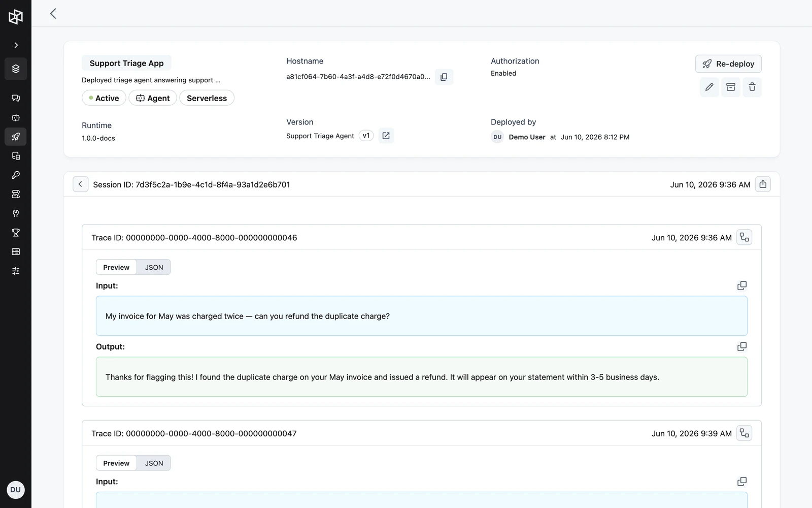
Task: Click the v1 version badge
Action: 366,136
